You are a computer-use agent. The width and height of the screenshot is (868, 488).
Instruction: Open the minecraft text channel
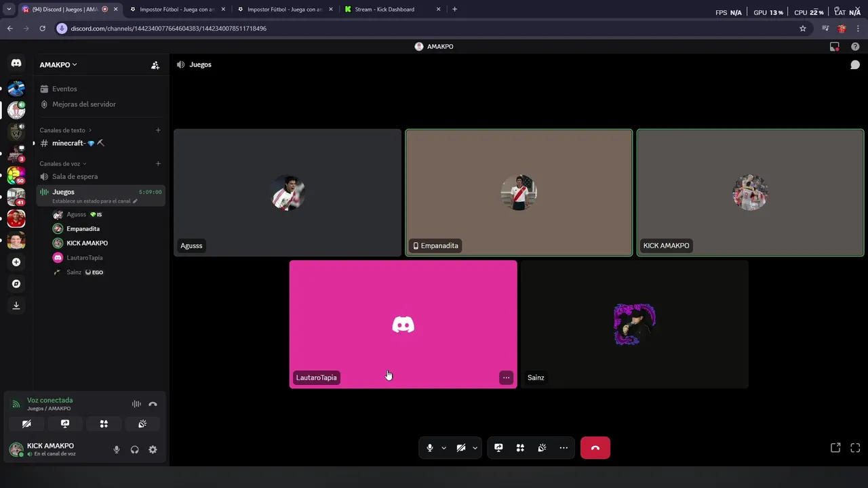click(102, 143)
